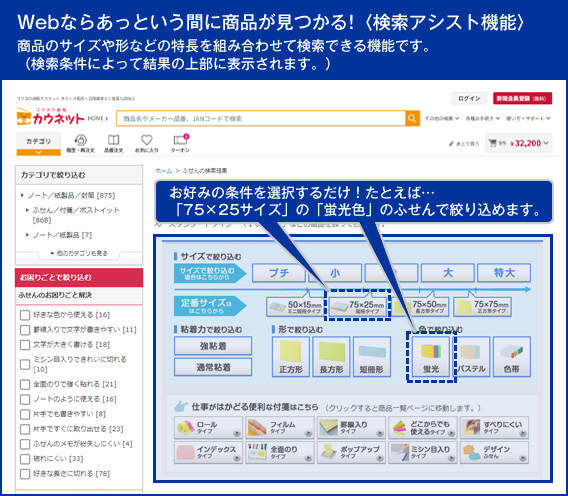Select the パステル pastel color filter
Image resolution: width=568 pixels, height=496 pixels.
(471, 357)
